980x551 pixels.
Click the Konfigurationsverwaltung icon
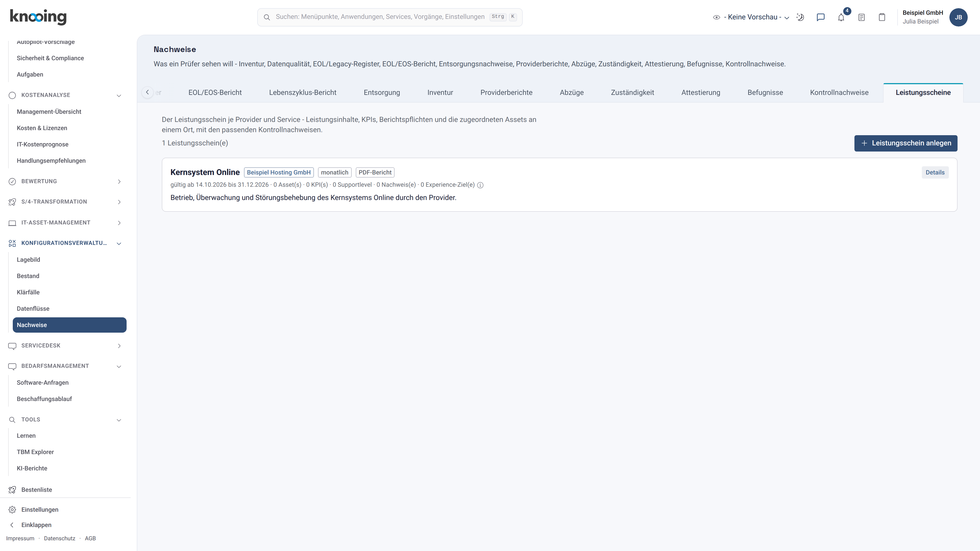click(12, 243)
